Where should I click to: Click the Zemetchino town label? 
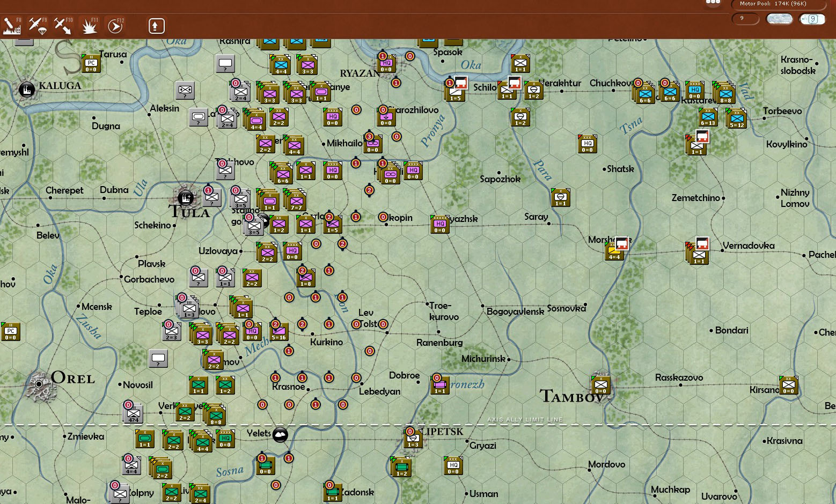696,198
